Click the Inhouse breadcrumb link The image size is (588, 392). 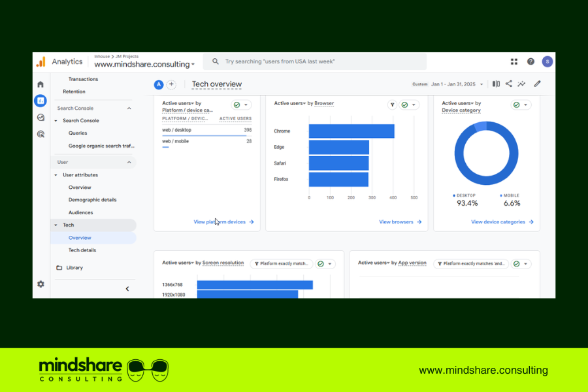(x=102, y=56)
